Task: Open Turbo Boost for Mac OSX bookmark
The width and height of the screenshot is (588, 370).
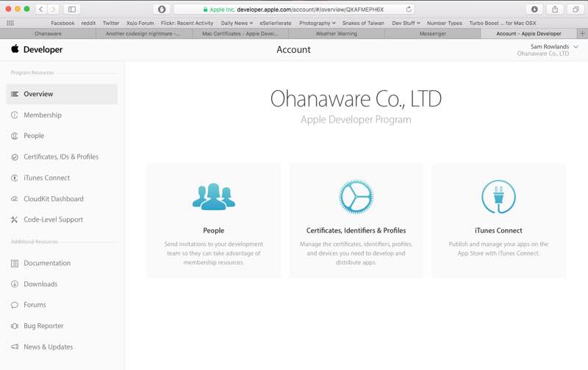Action: [x=503, y=23]
